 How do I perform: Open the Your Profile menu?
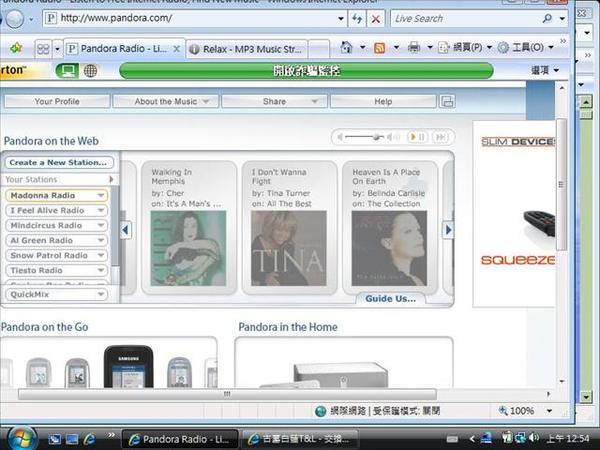[x=57, y=101]
